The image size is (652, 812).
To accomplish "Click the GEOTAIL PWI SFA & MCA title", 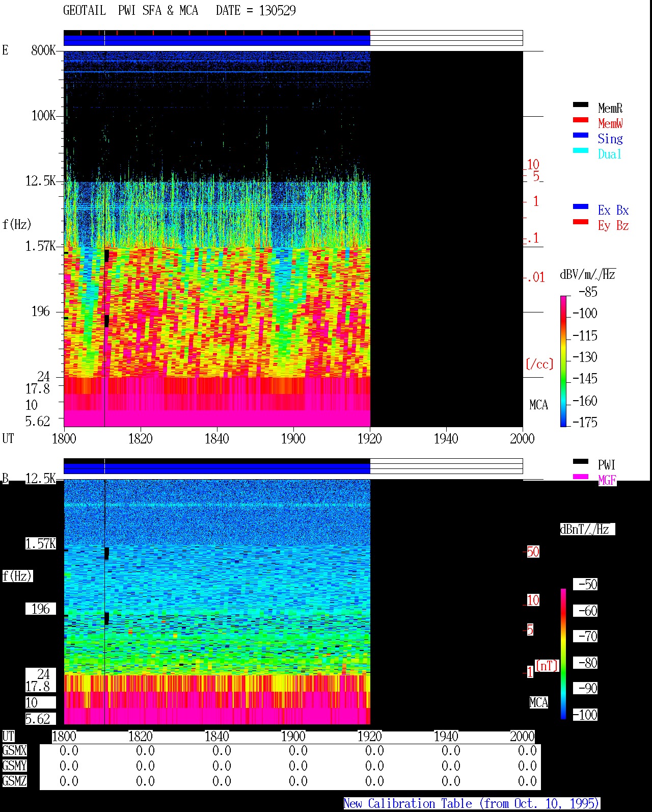I will (x=130, y=10).
